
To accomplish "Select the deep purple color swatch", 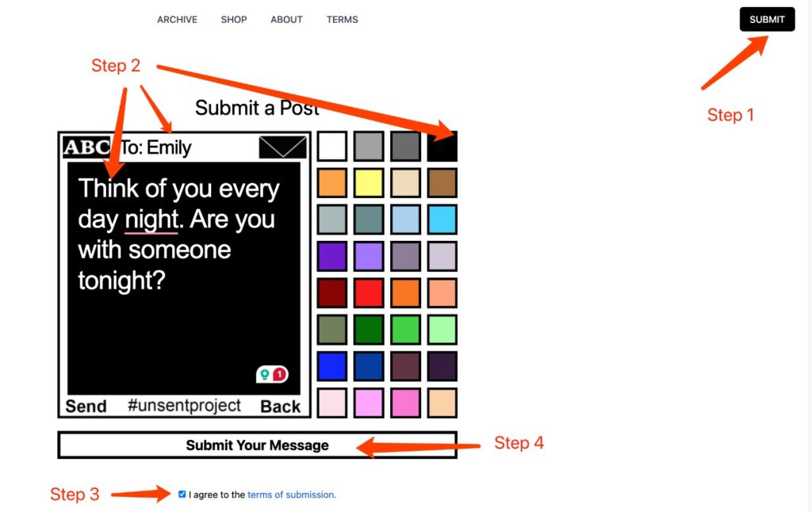I will (x=332, y=257).
